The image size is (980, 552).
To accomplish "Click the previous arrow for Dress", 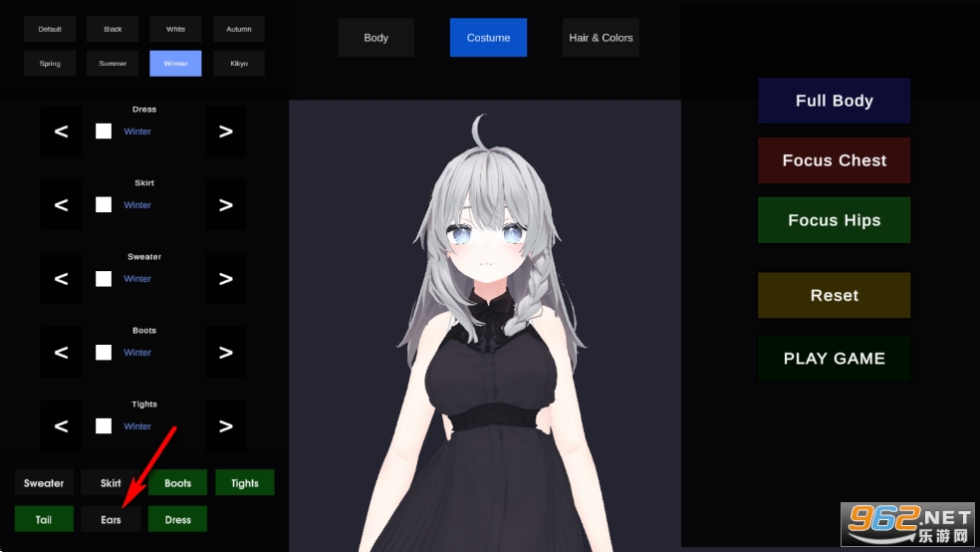I will 61,132.
